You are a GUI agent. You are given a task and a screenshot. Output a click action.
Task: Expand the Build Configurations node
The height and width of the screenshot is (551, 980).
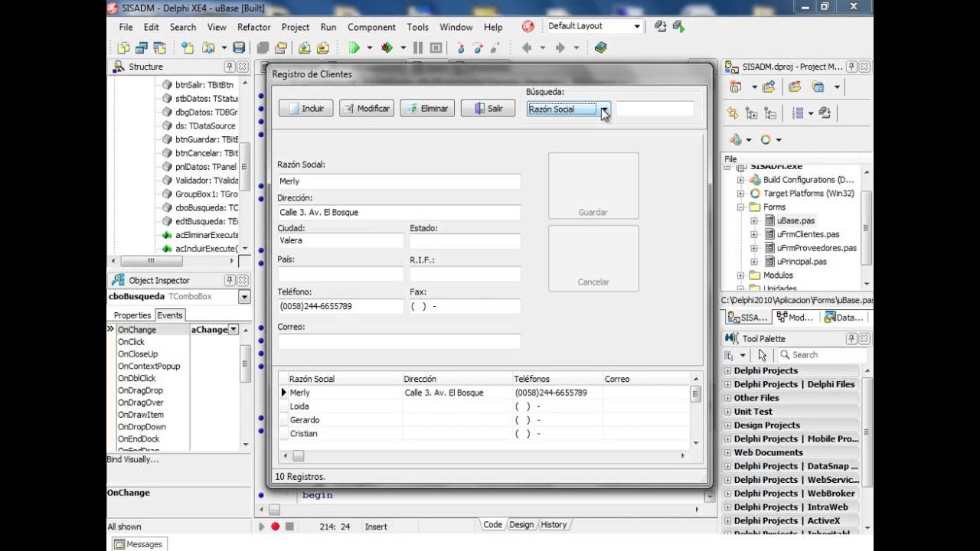[740, 180]
